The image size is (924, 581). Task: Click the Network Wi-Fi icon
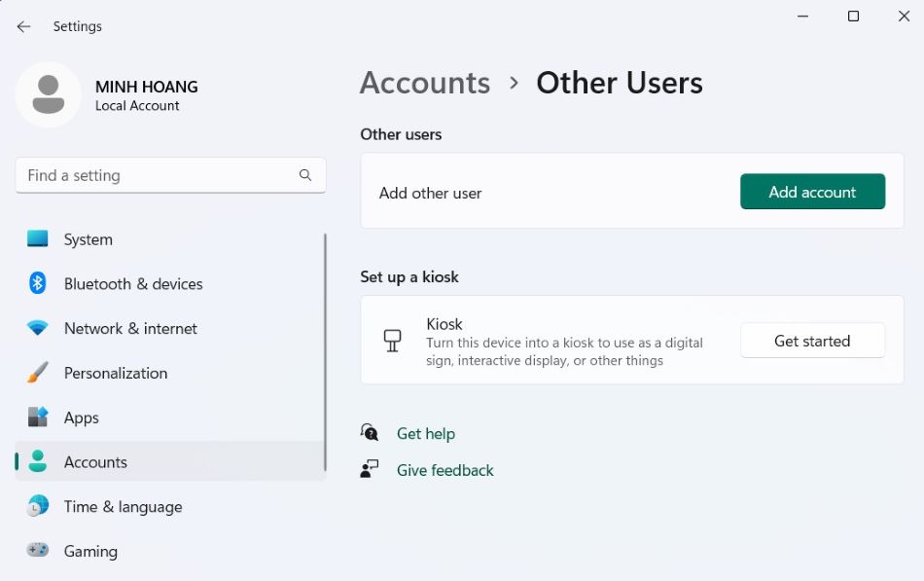click(x=38, y=328)
